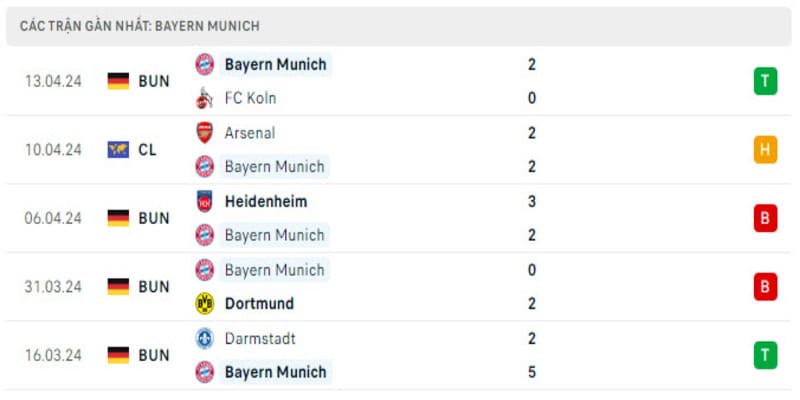The image size is (800, 400).
Task: Open the Dortmund team link
Action: point(259,303)
